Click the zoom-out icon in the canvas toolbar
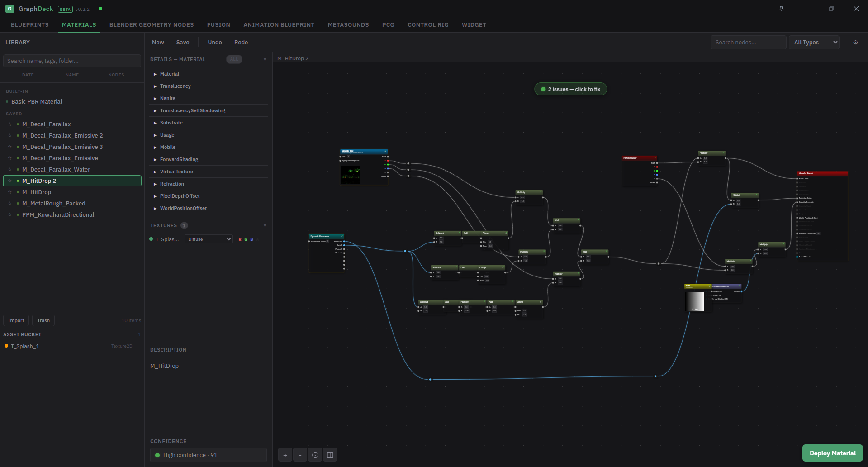This screenshot has height=467, width=868. (x=300, y=454)
